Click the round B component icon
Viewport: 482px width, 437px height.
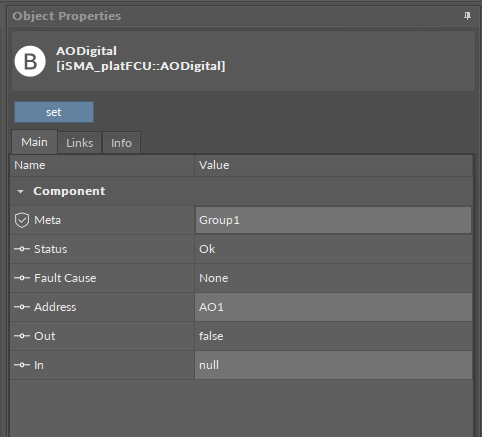tap(30, 61)
